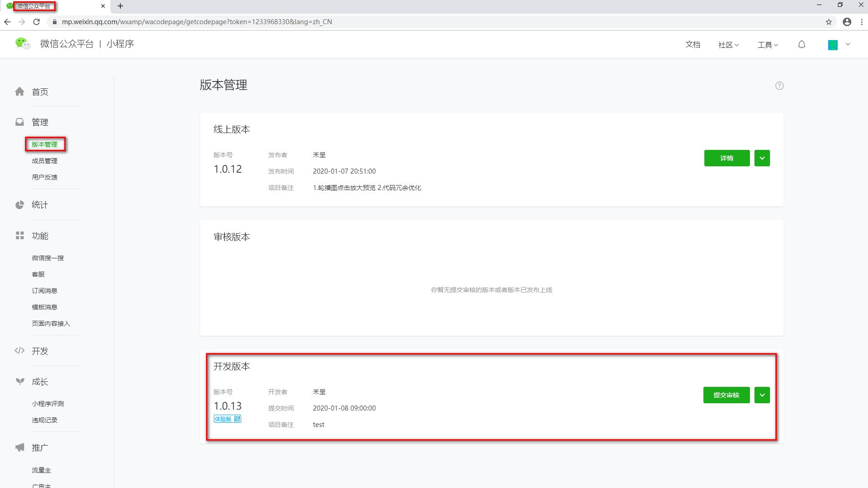Click the green account avatar square
The height and width of the screenshot is (488, 868).
tap(832, 44)
